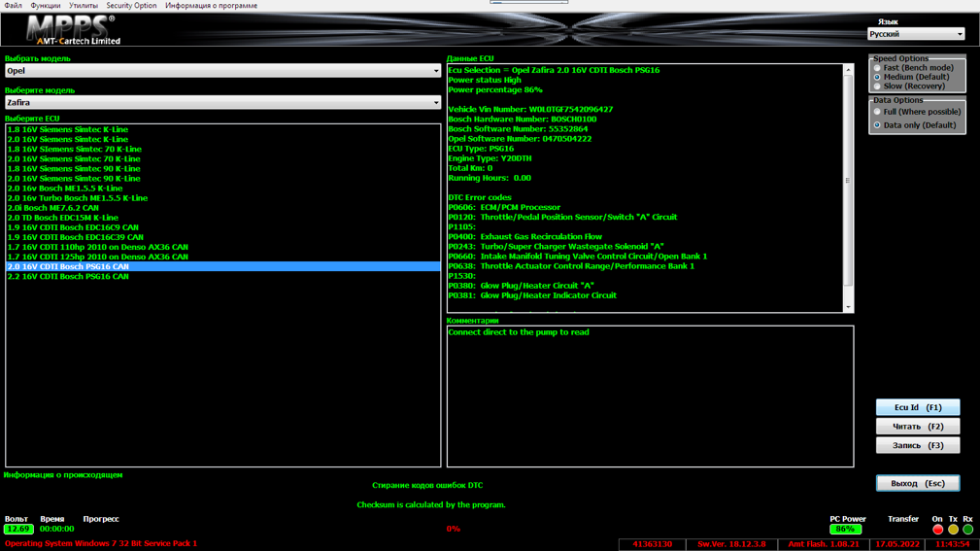Select Slow (Recovery) speed option
Viewport: 980px width, 551px height.
point(877,86)
